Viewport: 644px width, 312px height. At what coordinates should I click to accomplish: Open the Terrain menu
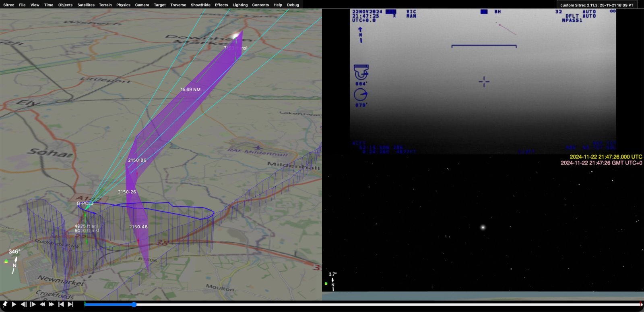105,5
